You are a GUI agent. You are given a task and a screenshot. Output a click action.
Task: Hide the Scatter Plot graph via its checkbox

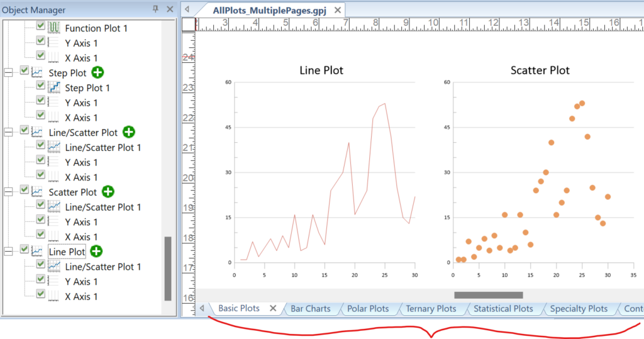[x=25, y=190]
